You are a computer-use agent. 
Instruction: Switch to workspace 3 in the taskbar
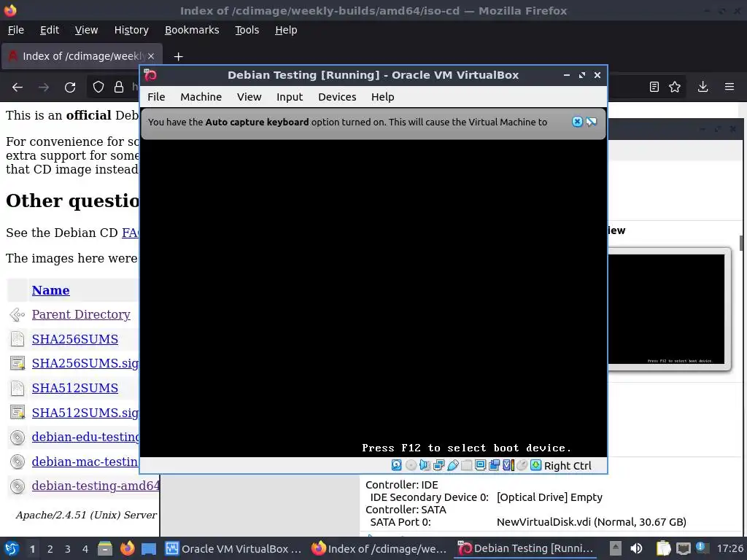[x=68, y=549]
